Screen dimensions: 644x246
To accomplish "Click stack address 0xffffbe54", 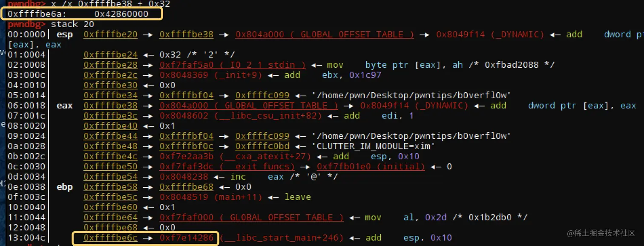I will coord(110,177).
